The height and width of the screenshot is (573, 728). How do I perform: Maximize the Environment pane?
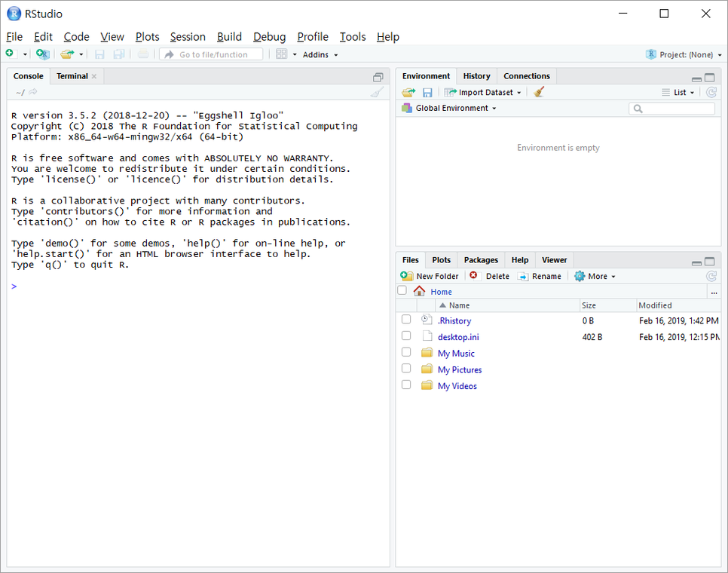click(709, 78)
